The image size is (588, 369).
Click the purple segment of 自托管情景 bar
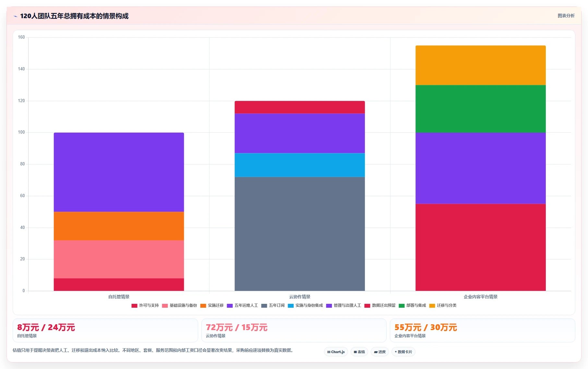click(119, 172)
